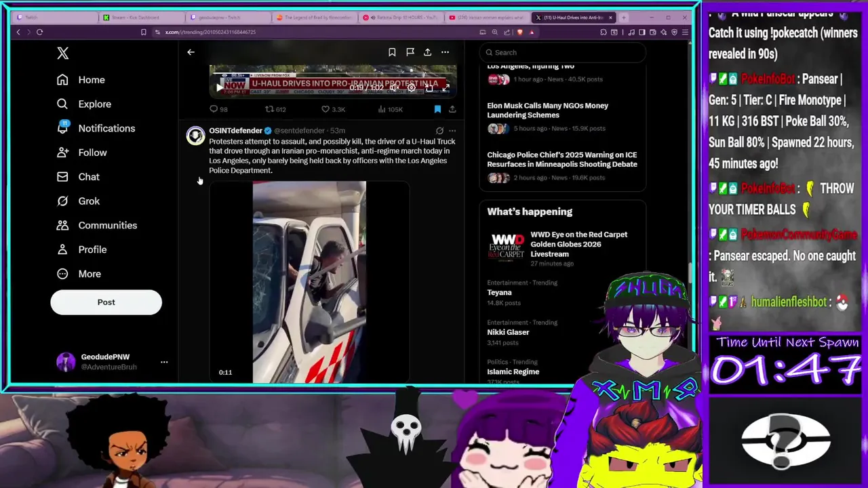Click browser back arrow

pos(18,32)
